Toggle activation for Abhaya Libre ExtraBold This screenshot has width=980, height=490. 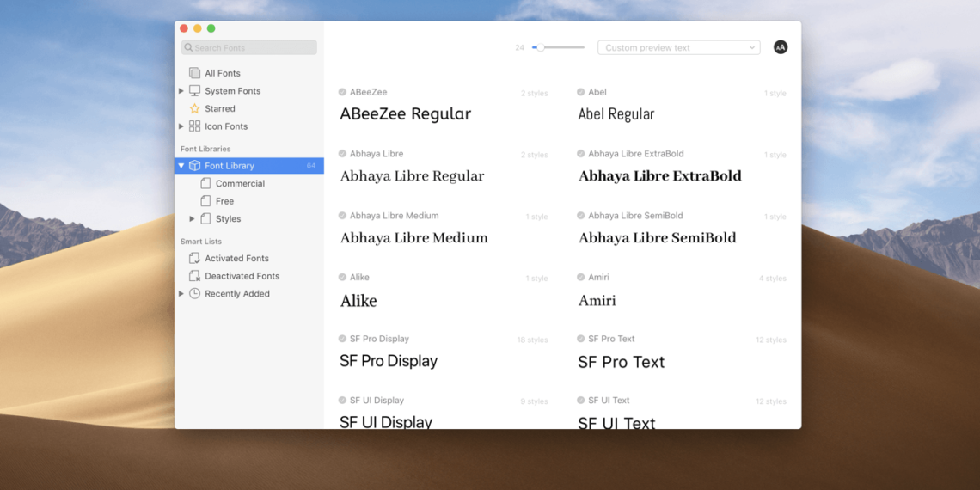[580, 153]
